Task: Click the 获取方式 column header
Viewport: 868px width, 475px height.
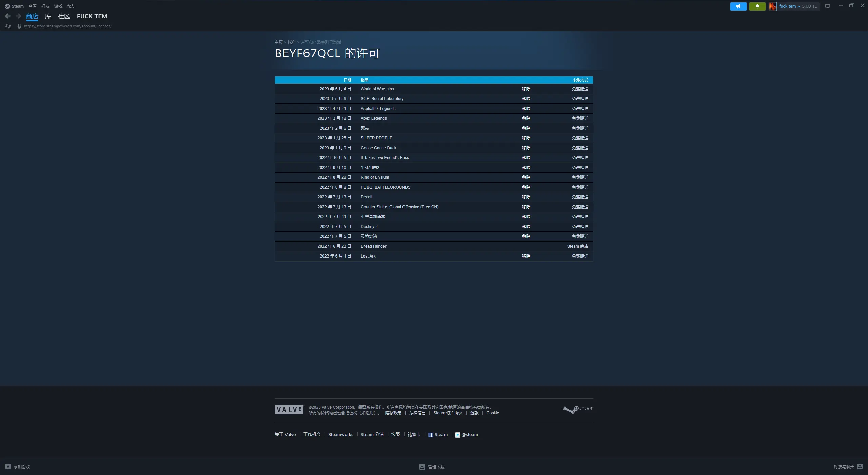Action: point(581,80)
